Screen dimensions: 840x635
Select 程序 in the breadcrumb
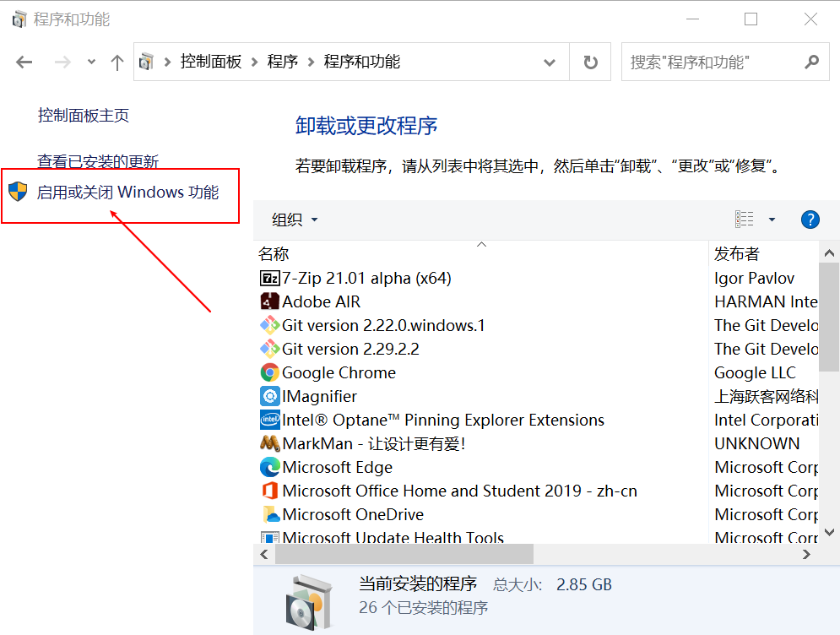click(283, 62)
